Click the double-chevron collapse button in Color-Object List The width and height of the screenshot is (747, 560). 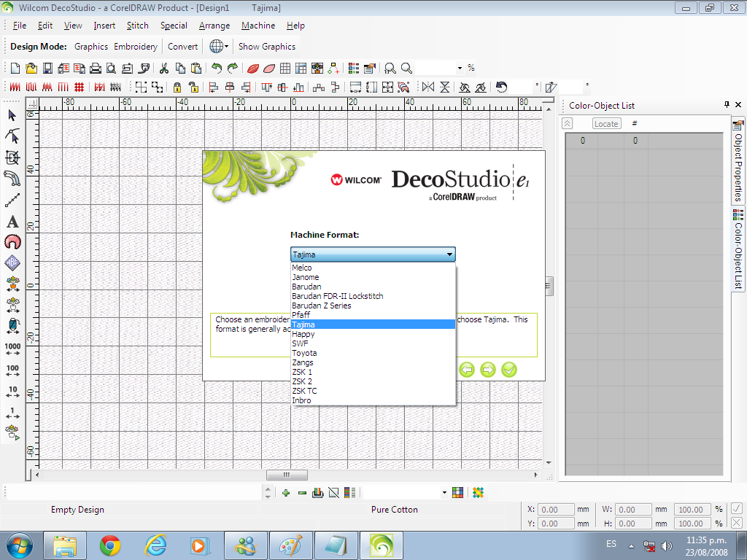(x=567, y=124)
